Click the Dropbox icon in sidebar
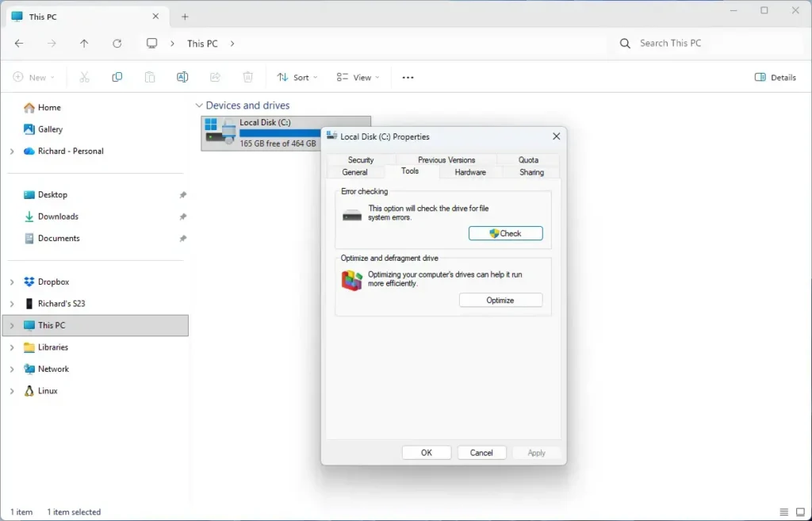This screenshot has width=812, height=521. click(29, 282)
